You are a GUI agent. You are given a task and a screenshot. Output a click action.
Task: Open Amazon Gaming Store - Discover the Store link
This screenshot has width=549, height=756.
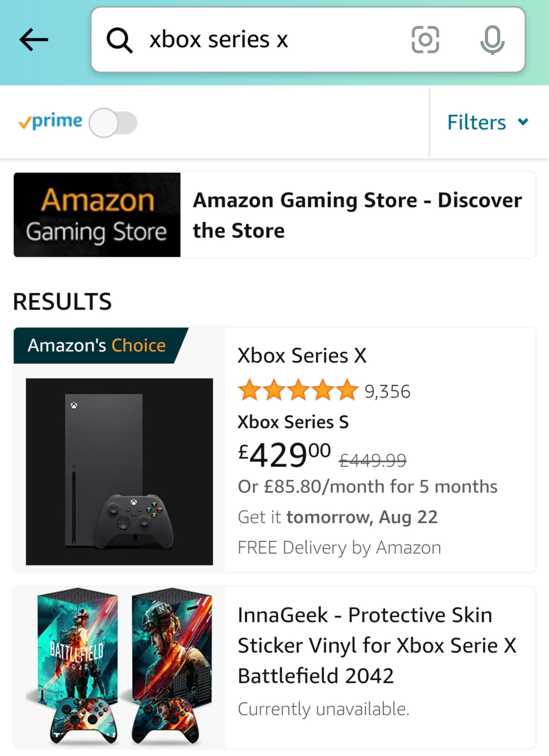tap(357, 215)
